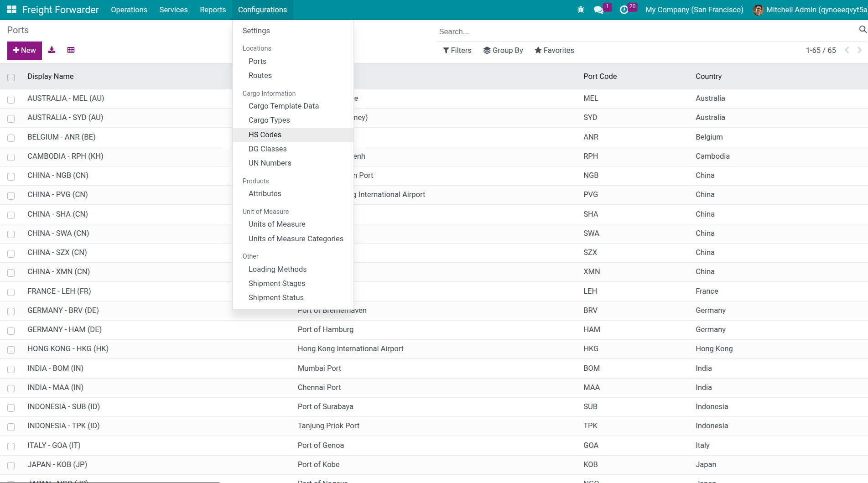Image resolution: width=868 pixels, height=483 pixels.
Task: Click the search magnifier icon
Action: (x=863, y=30)
